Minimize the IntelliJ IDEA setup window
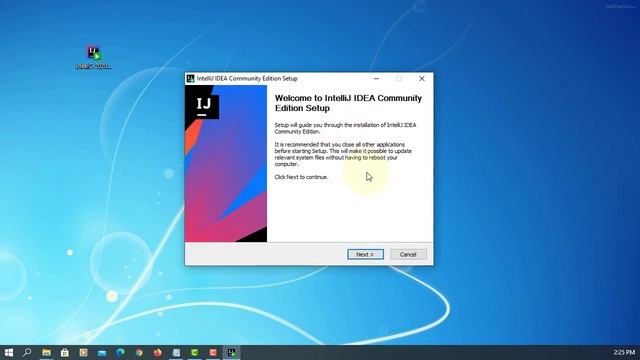Image resolution: width=640 pixels, height=360 pixels. click(376, 78)
